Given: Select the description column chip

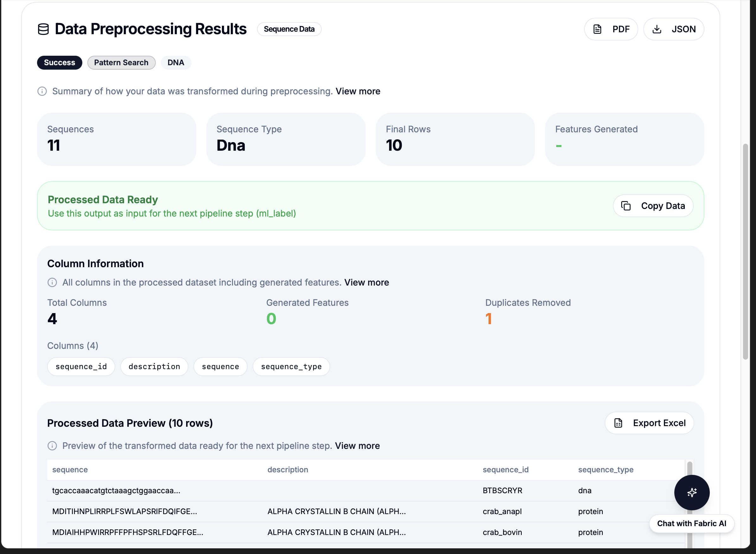Looking at the screenshot, I should click(154, 367).
